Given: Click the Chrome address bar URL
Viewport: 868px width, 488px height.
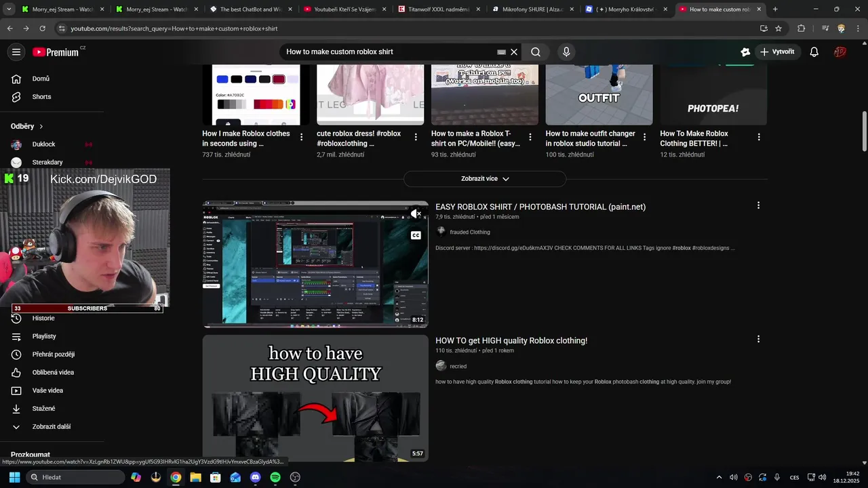Looking at the screenshot, I should pos(174,28).
